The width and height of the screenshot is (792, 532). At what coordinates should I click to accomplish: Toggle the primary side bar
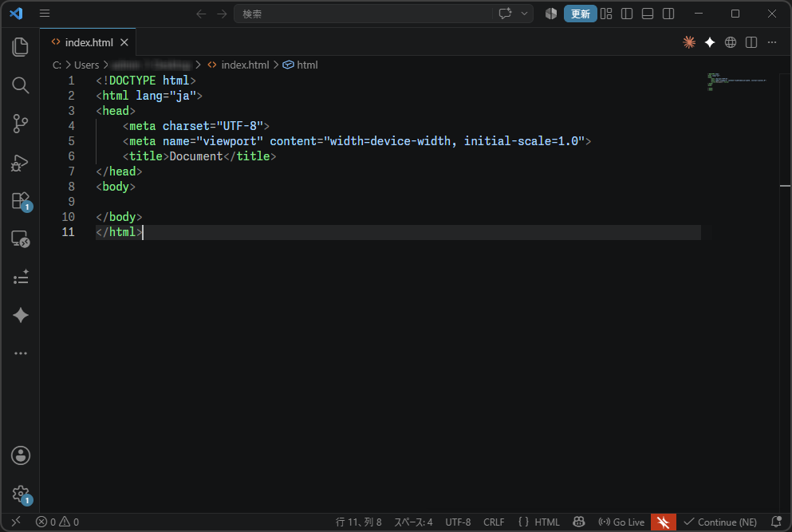627,14
